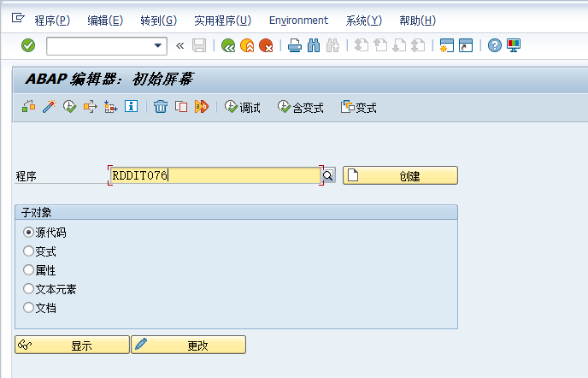Click the Rename ab icon
588x378 pixels.
[202, 107]
